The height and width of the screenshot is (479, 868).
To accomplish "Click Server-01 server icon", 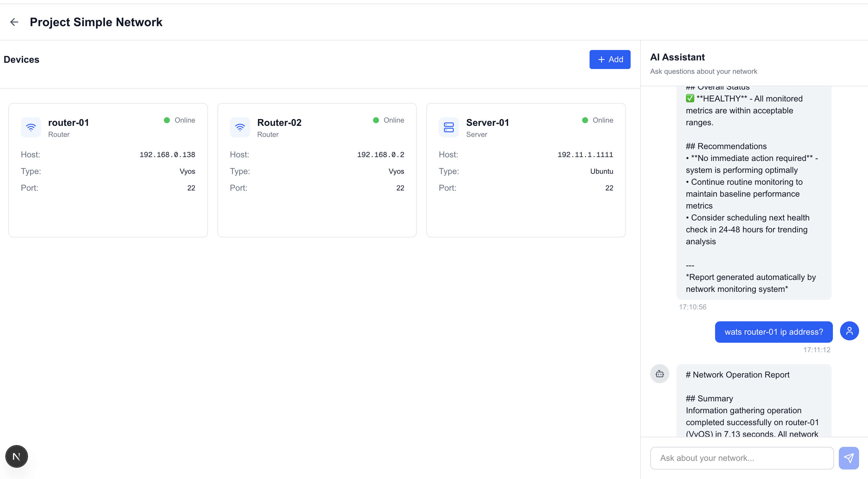I will (449, 127).
